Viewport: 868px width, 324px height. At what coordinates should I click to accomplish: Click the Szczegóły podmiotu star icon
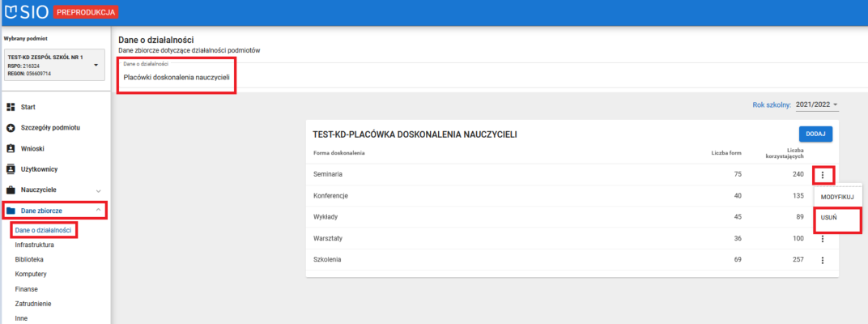point(11,128)
